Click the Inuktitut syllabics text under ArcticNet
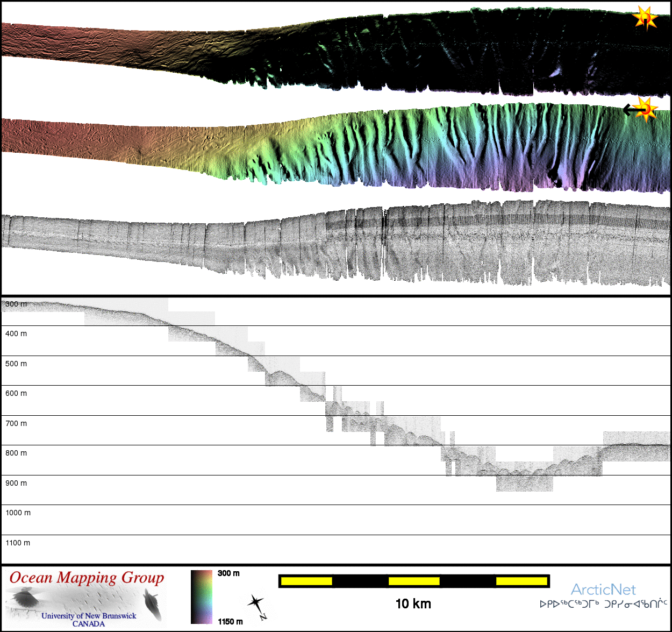 tap(603, 604)
